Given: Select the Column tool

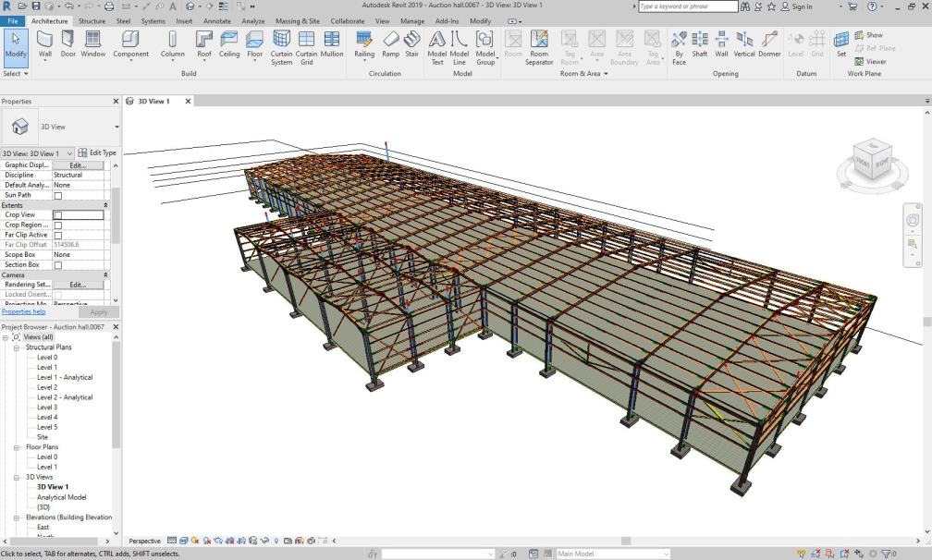Looking at the screenshot, I should tap(172, 45).
